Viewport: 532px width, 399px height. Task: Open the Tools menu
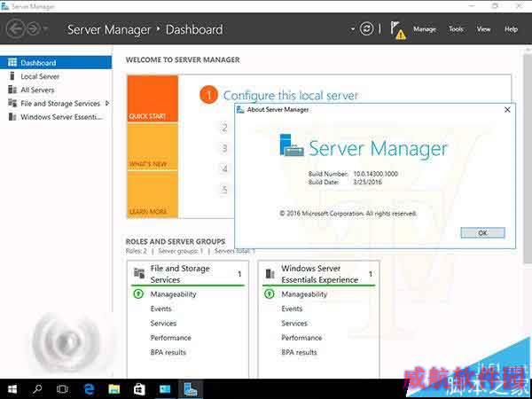click(456, 29)
